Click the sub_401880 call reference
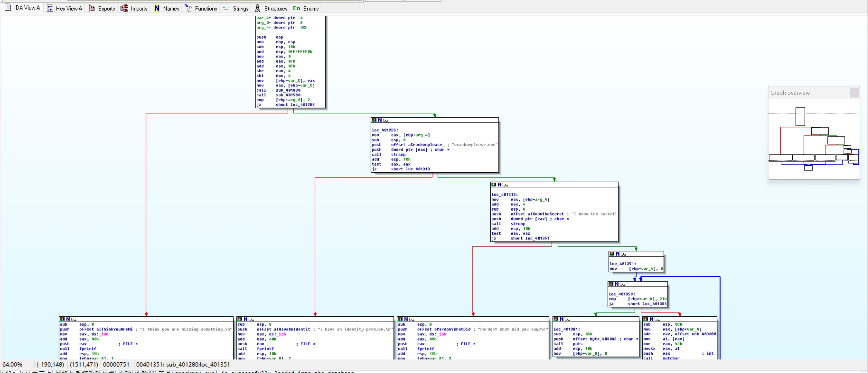The width and height of the screenshot is (868, 373). point(288,90)
